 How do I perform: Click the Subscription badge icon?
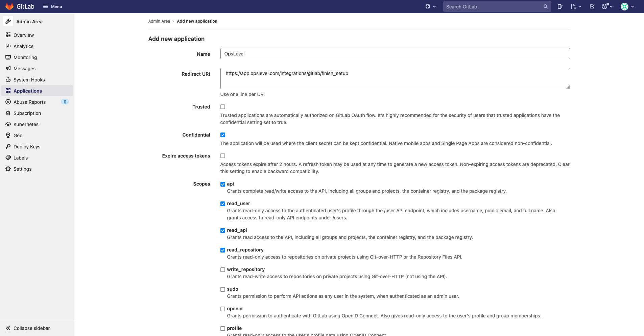[8, 113]
